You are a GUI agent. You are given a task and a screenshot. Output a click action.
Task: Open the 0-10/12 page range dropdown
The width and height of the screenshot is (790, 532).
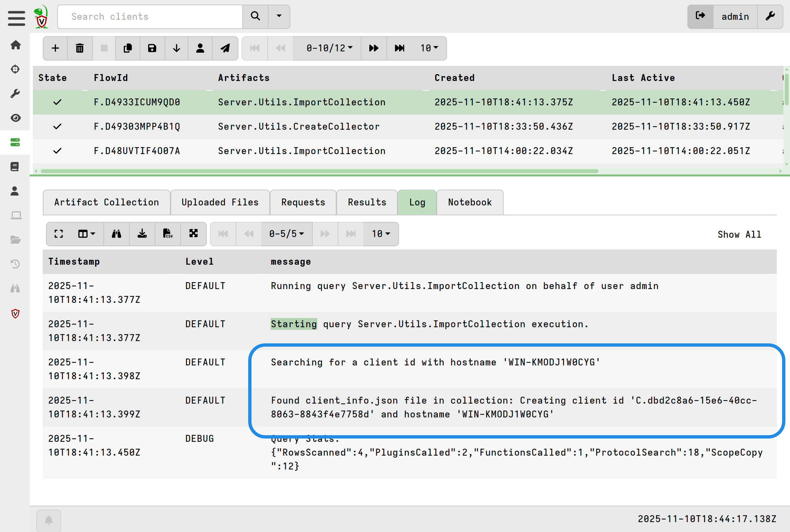[x=329, y=48]
